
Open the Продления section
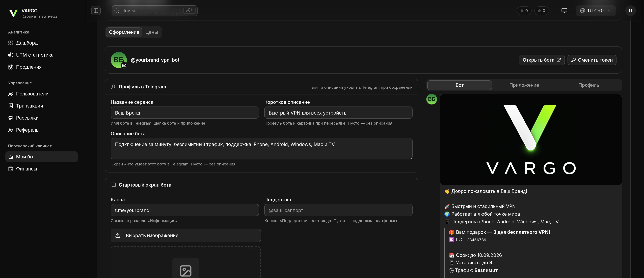[x=41, y=67]
